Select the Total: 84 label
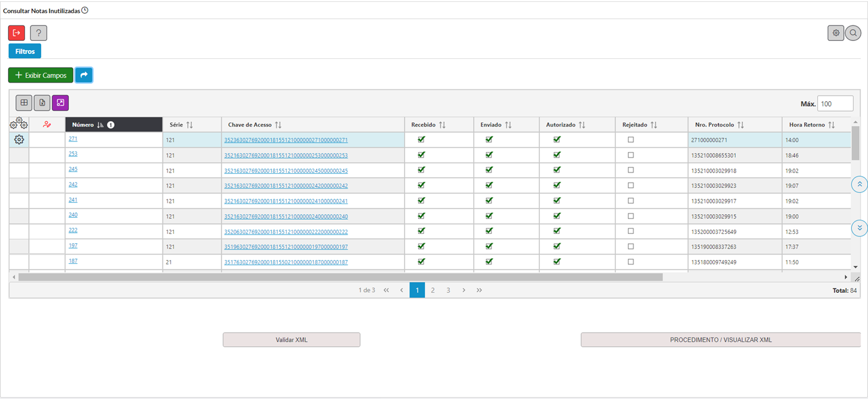This screenshot has width=868, height=399. (x=844, y=290)
